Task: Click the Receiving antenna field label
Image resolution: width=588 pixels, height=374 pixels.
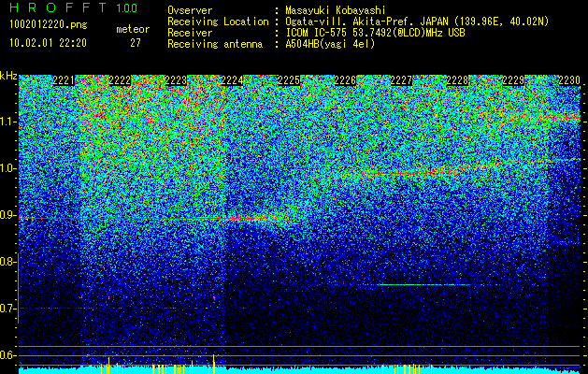Action: click(x=215, y=44)
